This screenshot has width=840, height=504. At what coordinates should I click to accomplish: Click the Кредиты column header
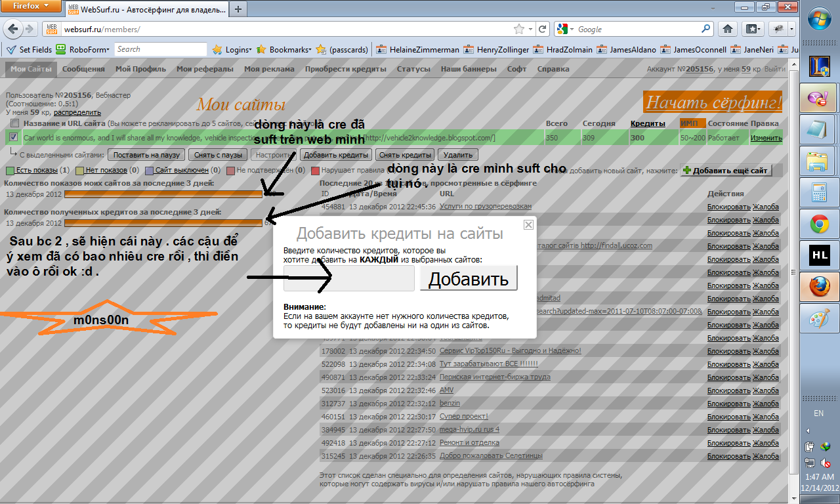pyautogui.click(x=648, y=123)
